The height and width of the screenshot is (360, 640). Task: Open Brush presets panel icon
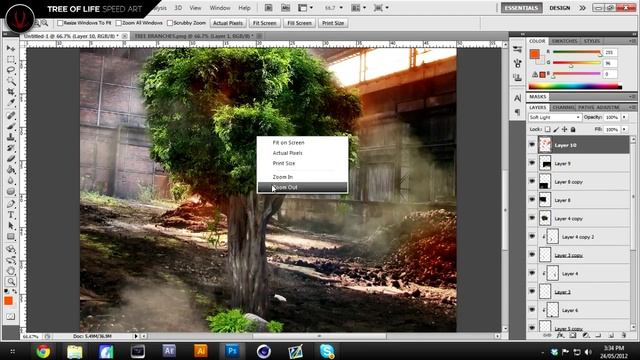(x=518, y=49)
